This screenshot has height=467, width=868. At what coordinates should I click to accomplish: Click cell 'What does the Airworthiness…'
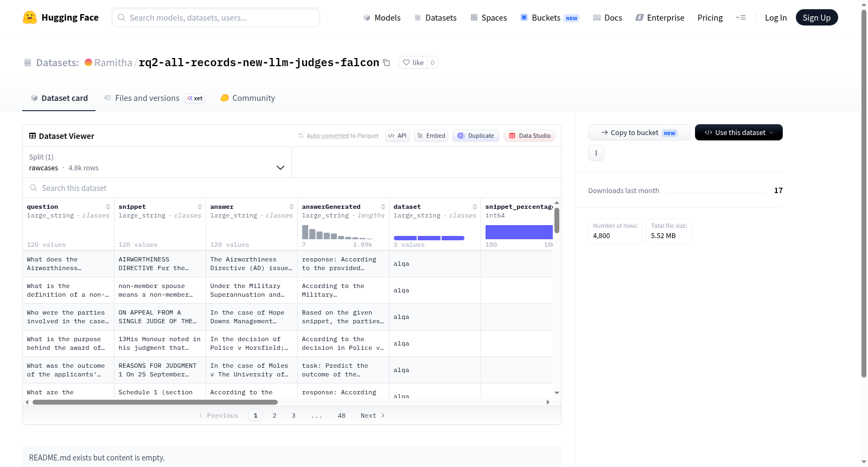68,264
